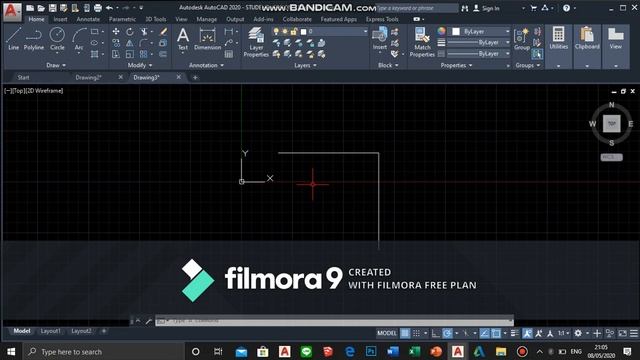The width and height of the screenshot is (640, 360).
Task: Toggle clean screen mode in status bar
Action: [622, 333]
